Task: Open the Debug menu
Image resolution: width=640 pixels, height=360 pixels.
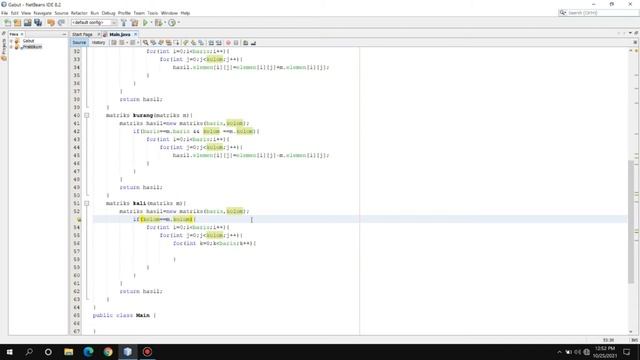Action: tap(108, 13)
